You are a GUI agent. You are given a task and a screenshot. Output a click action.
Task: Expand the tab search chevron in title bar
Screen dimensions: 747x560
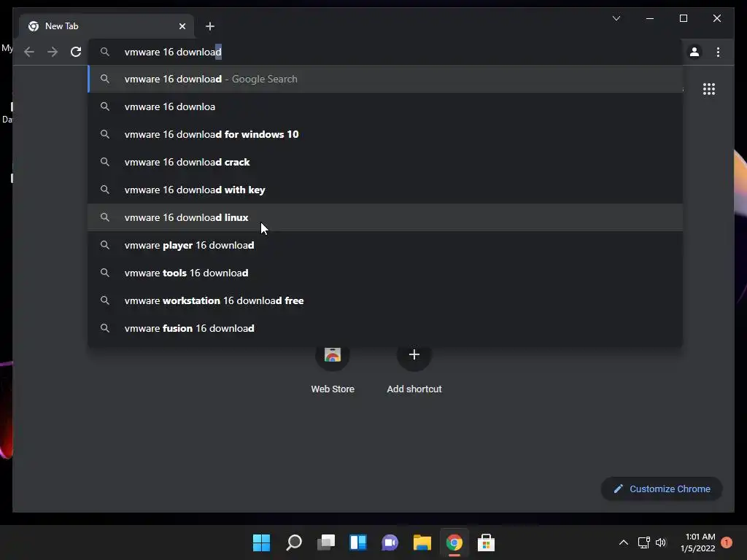click(616, 18)
